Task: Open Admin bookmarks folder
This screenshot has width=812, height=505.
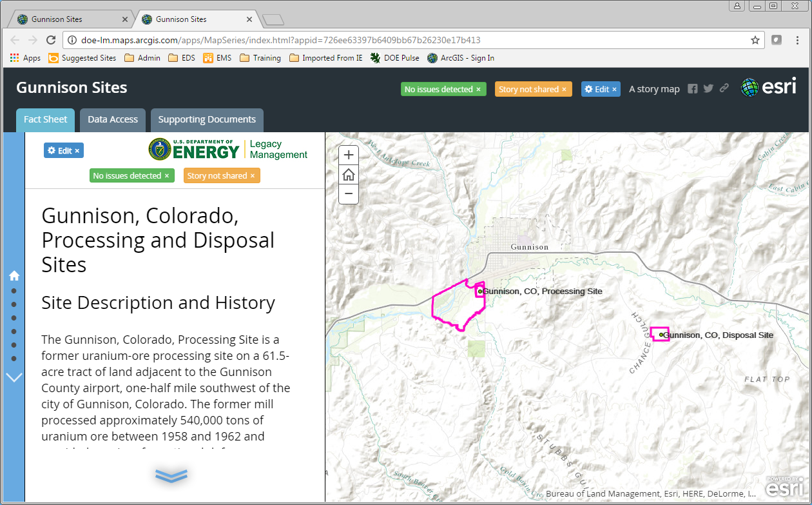Action: tap(142, 58)
